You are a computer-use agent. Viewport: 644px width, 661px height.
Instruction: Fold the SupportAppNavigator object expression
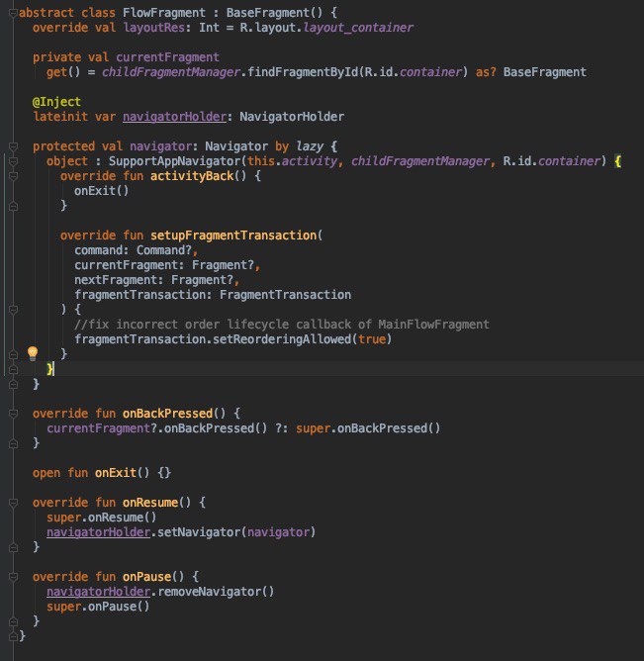[13, 161]
